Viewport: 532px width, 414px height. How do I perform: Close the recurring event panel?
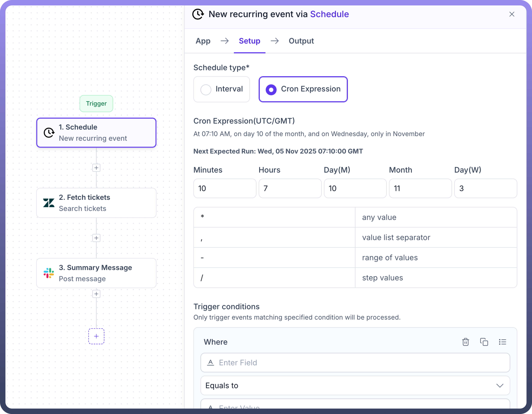pyautogui.click(x=512, y=14)
